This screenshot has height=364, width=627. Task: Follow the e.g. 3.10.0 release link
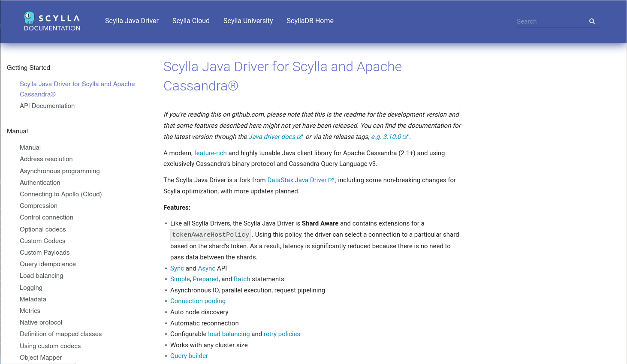pyautogui.click(x=386, y=137)
